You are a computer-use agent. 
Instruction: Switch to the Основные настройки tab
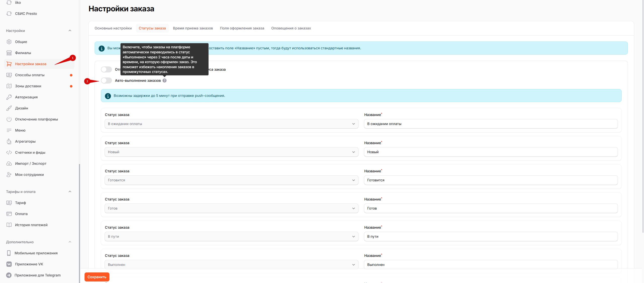point(113,28)
